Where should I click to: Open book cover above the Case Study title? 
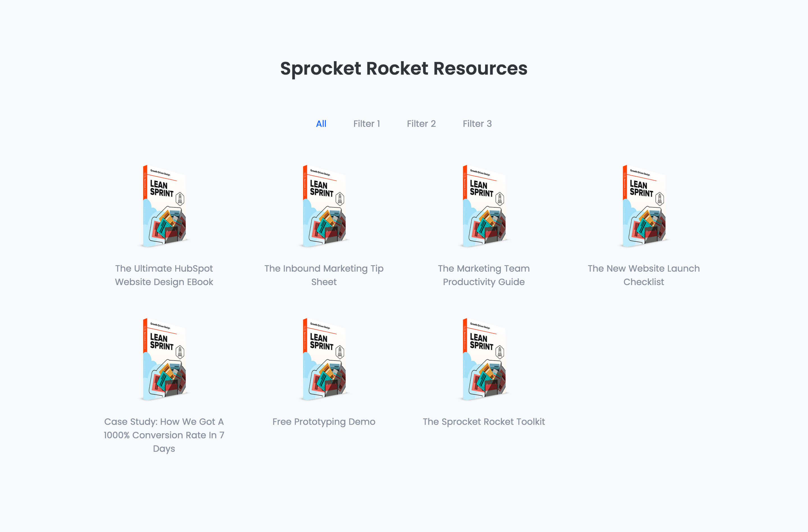tap(164, 359)
